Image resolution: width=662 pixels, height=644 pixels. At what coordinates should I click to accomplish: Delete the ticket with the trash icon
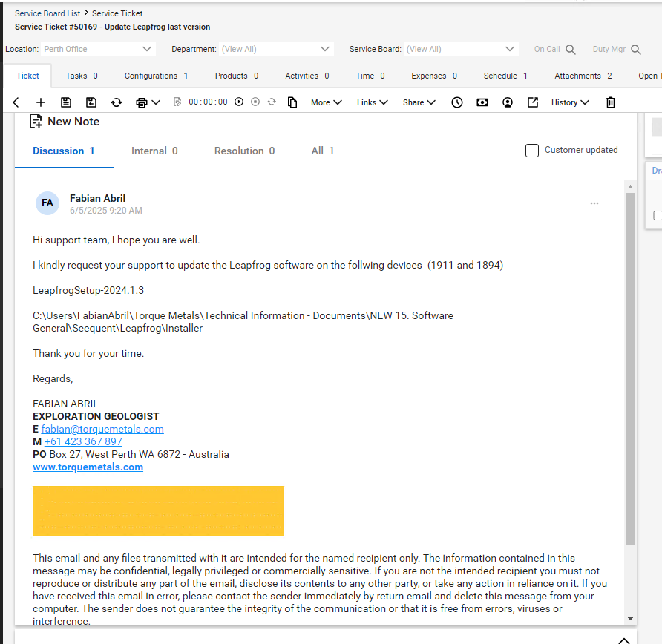611,102
